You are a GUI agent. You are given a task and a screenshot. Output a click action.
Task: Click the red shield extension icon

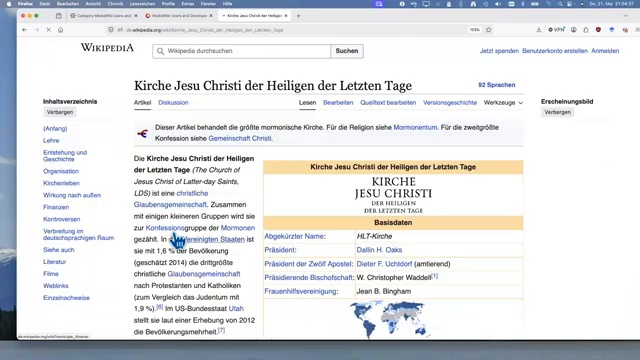click(598, 30)
